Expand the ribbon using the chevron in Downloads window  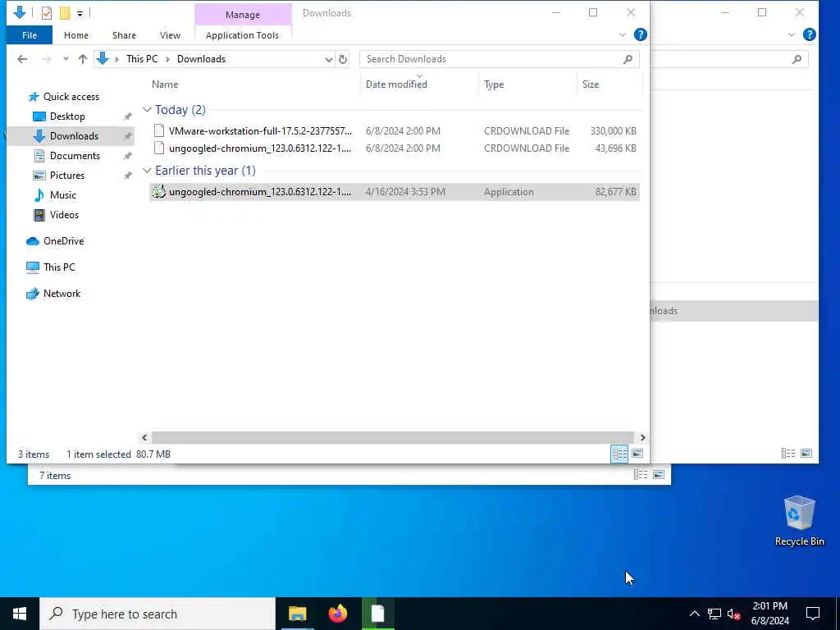pos(622,34)
